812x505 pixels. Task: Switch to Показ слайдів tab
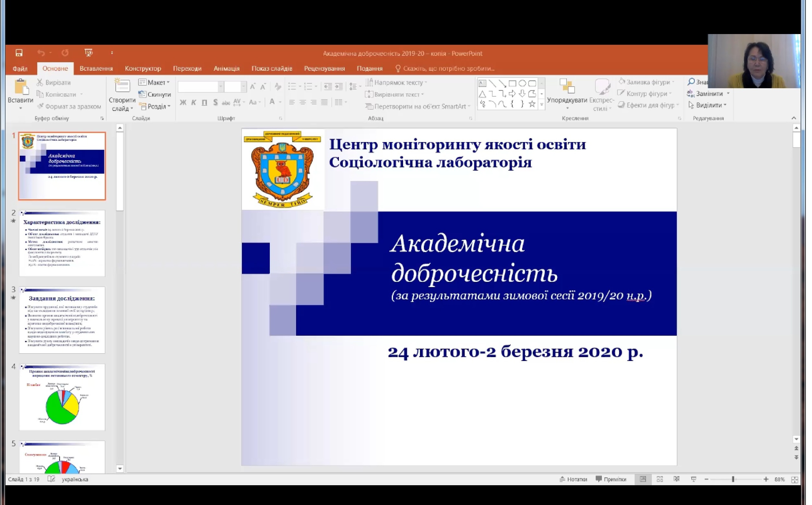point(272,68)
